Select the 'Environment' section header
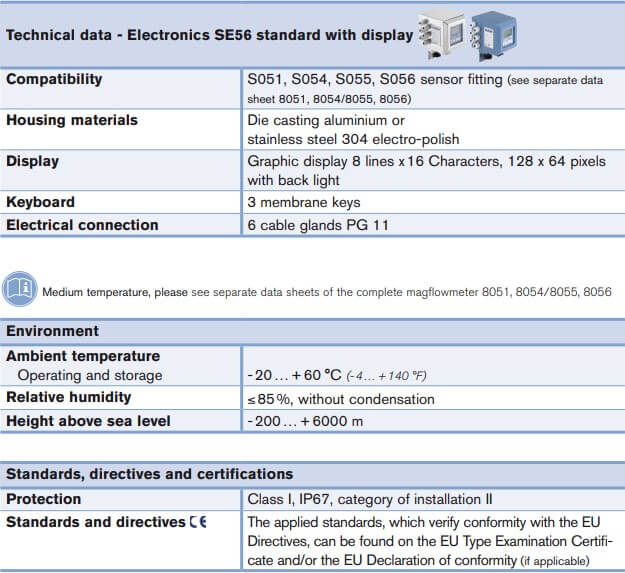The image size is (625, 573). click(x=52, y=331)
